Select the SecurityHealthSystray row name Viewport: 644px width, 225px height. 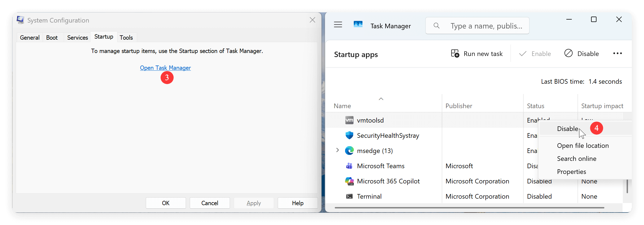coord(388,136)
